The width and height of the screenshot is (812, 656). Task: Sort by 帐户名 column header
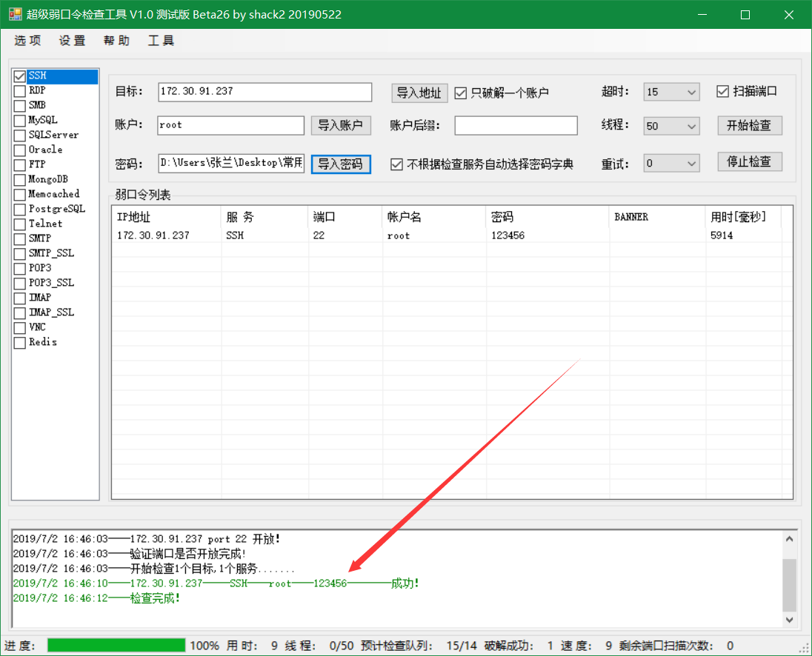coord(434,217)
